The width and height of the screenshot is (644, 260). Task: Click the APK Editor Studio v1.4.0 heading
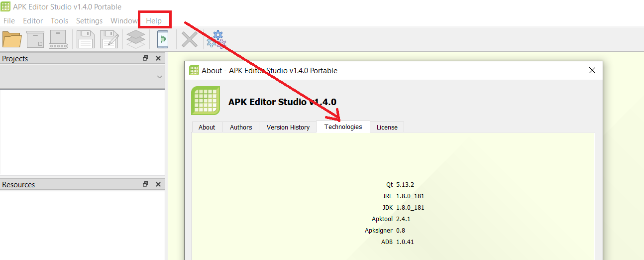pos(282,102)
